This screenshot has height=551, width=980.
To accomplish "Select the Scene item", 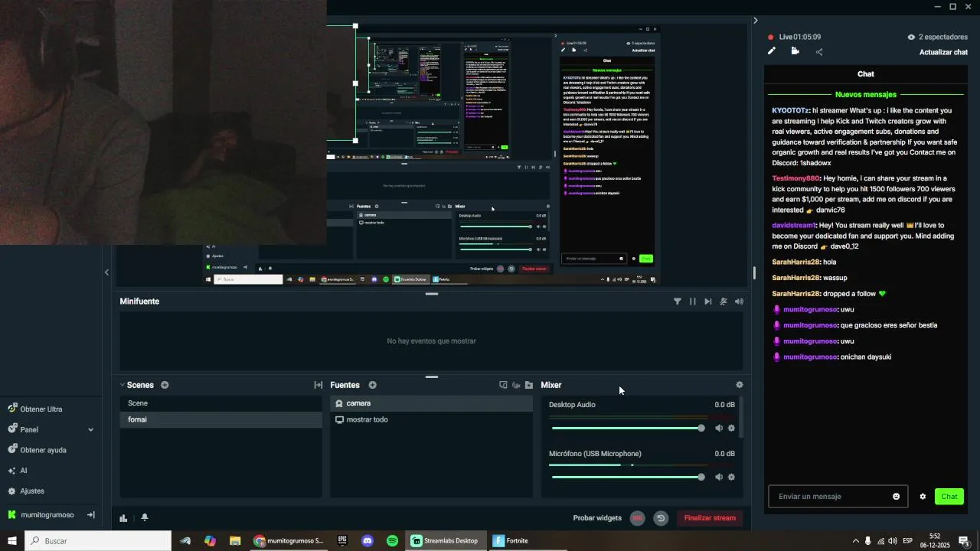I will 220,403.
